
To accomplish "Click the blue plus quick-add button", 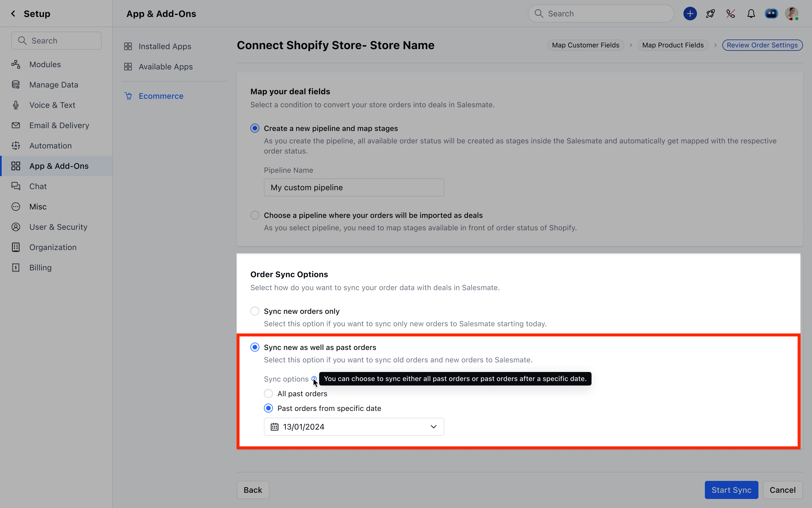I will (x=690, y=14).
